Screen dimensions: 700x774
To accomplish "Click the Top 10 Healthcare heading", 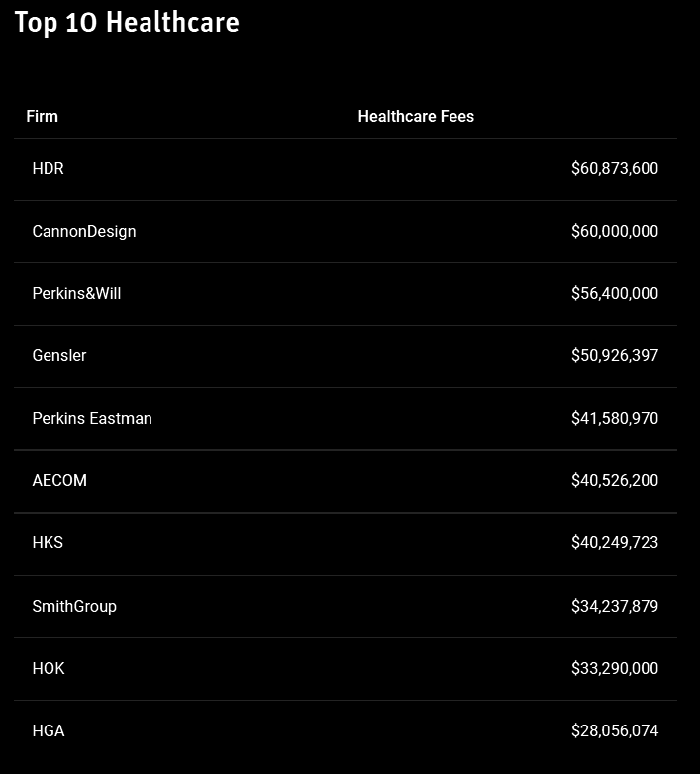I will [x=127, y=22].
